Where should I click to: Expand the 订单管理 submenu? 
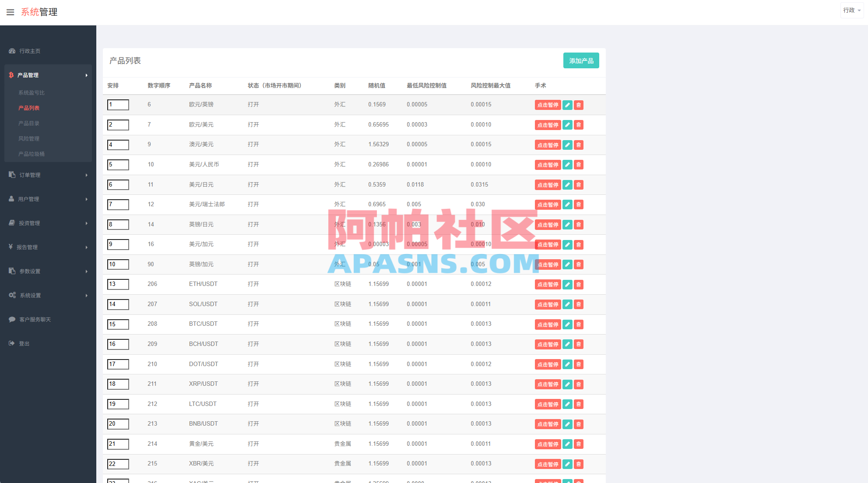86,174
